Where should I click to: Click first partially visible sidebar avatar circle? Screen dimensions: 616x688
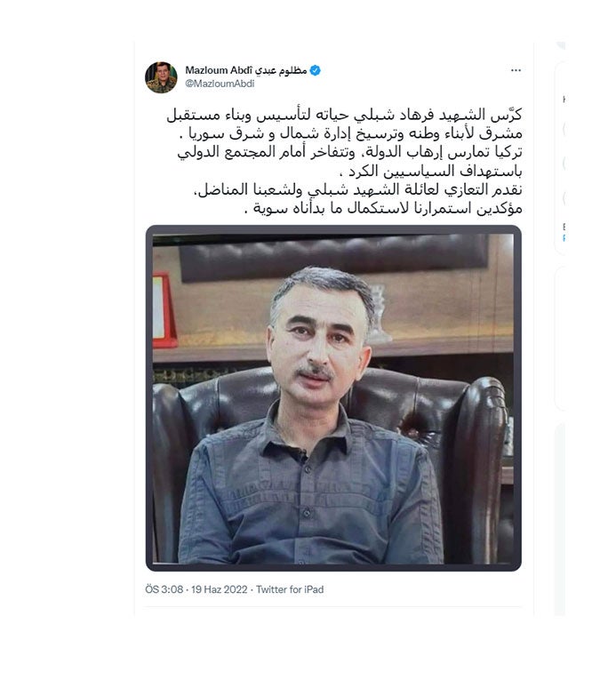(564, 130)
